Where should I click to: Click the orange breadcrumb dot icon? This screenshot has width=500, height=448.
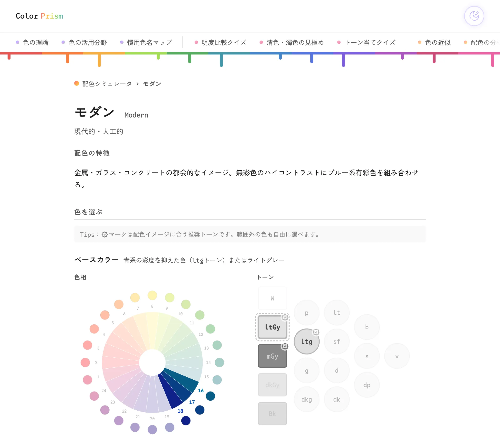[76, 84]
